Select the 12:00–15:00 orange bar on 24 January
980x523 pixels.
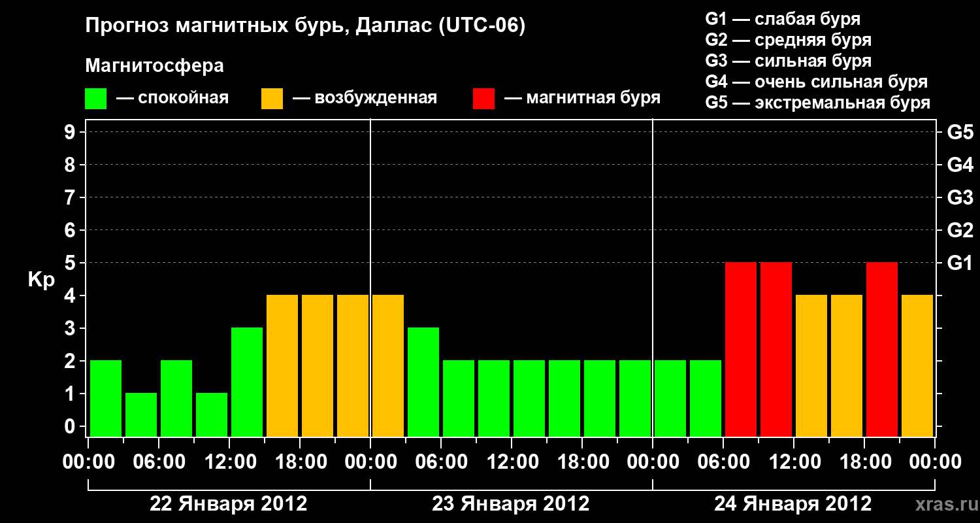coord(811,365)
